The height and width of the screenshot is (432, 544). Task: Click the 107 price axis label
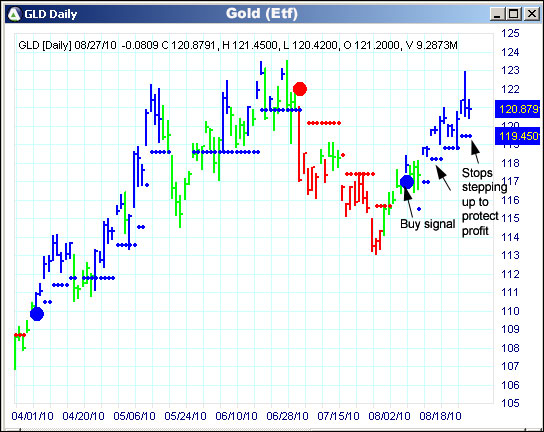[x=510, y=366]
